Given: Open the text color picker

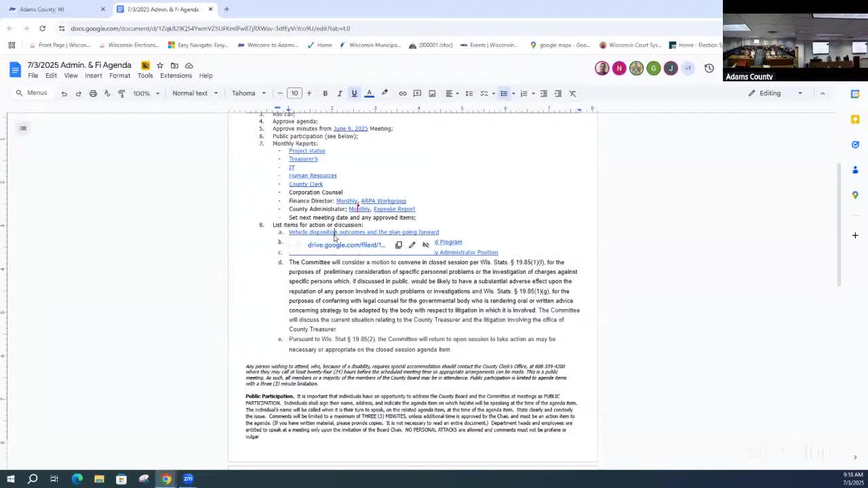Looking at the screenshot, I should pos(370,94).
